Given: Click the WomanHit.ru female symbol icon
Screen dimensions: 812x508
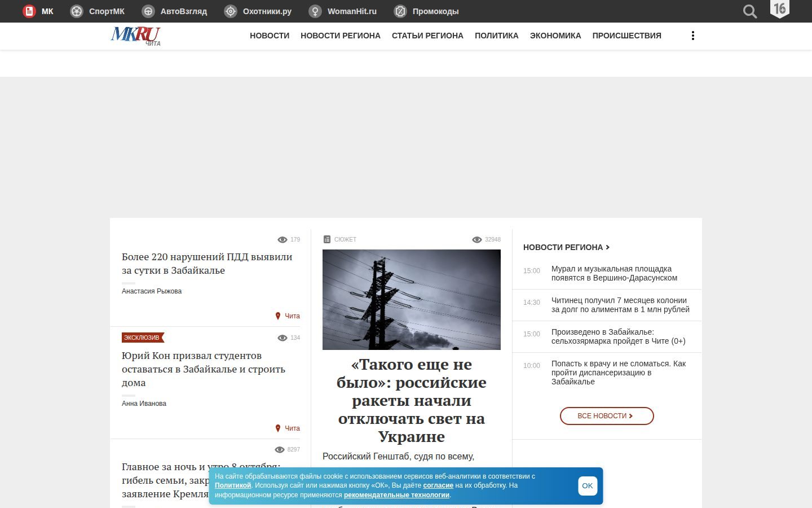Looking at the screenshot, I should coord(315,11).
